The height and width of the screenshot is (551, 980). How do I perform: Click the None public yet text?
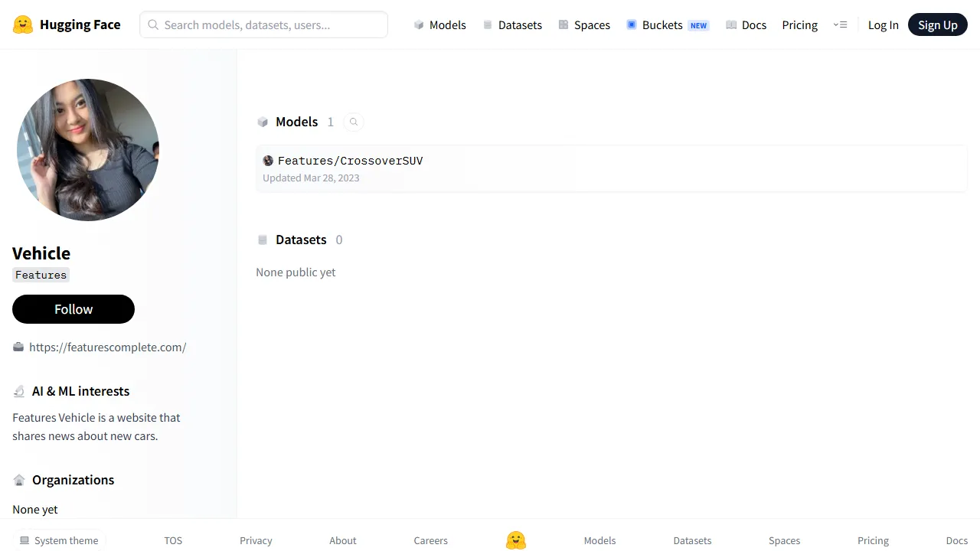click(296, 272)
